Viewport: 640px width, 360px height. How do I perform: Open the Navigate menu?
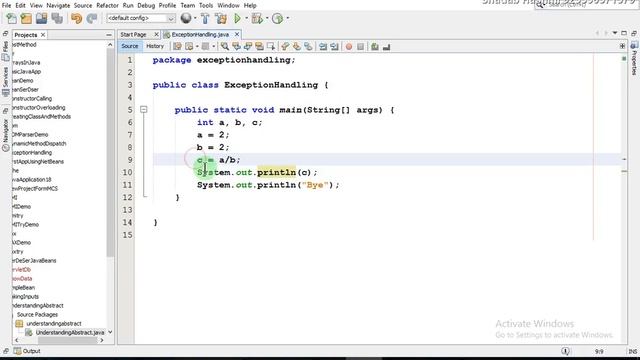[58, 6]
